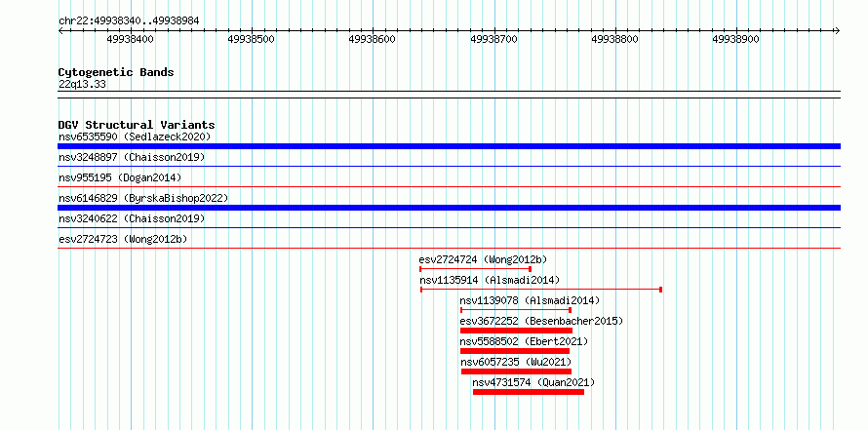Click the thin blue line under nsv3248897
The width and height of the screenshot is (868, 430).
pos(449,166)
